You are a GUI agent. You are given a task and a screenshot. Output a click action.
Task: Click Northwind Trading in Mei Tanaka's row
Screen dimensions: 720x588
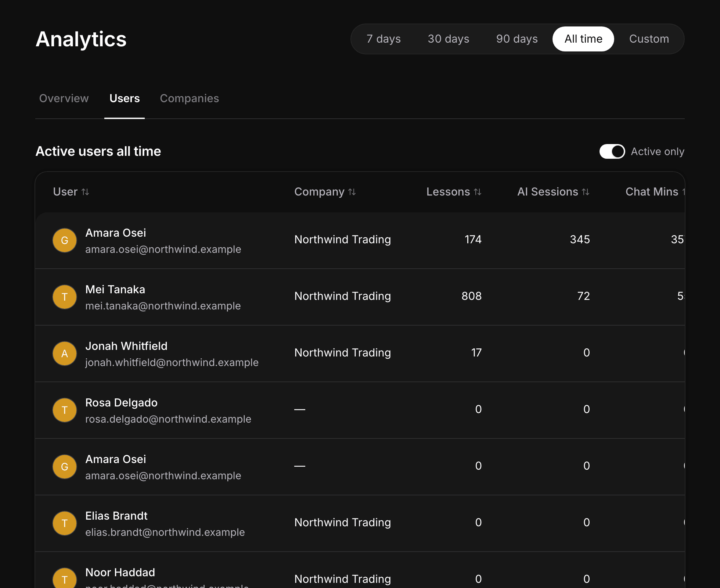point(343,296)
